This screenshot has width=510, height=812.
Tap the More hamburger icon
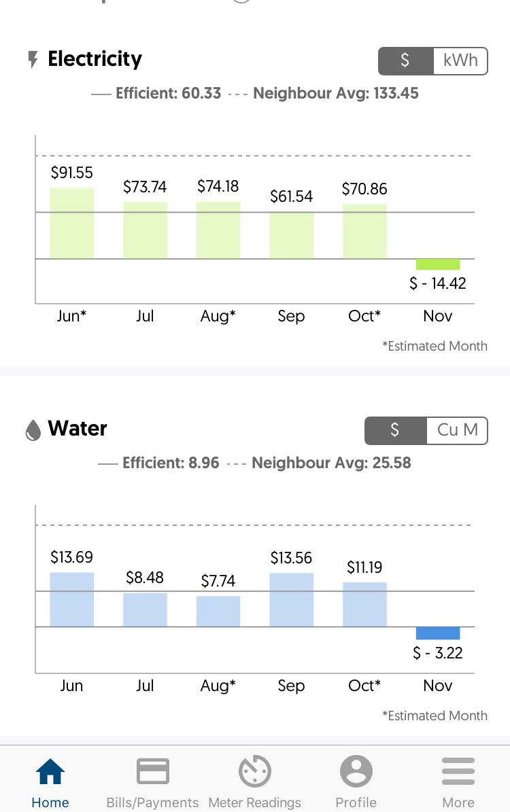[x=458, y=772]
